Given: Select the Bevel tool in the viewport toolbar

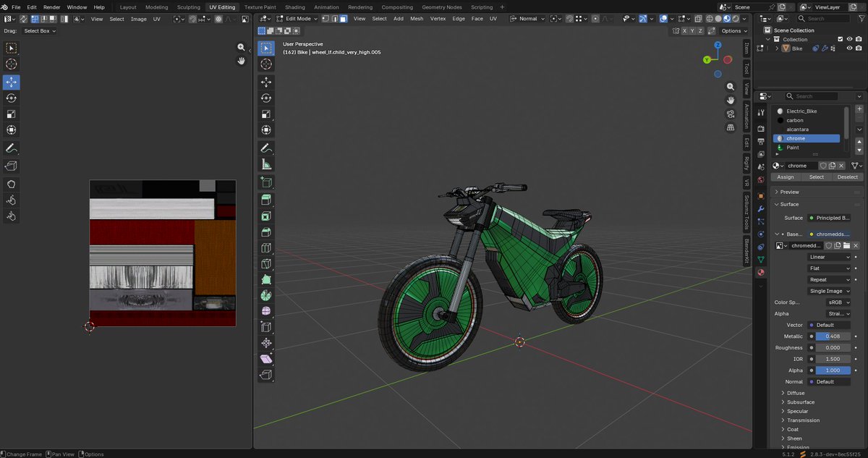Looking at the screenshot, I should tap(265, 232).
